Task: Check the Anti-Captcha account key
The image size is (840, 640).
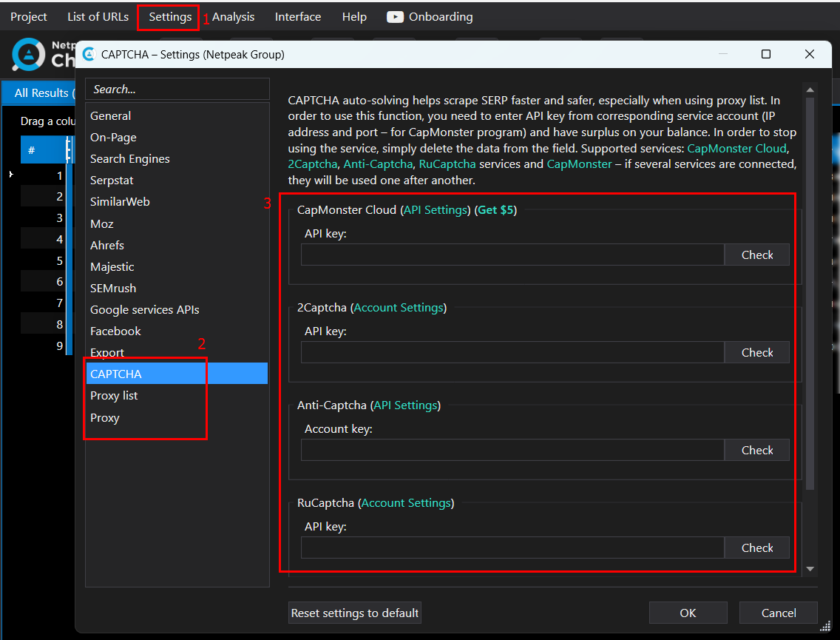Action: [x=756, y=450]
